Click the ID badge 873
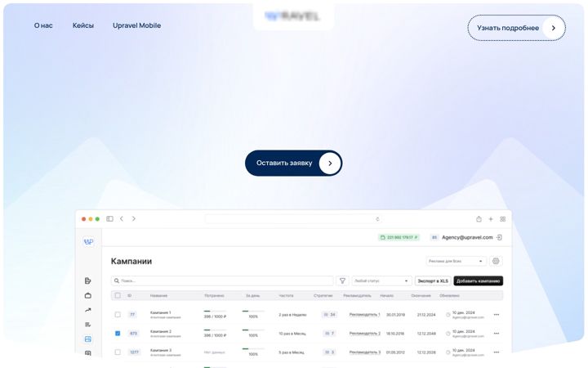Image resolution: width=588 pixels, height=368 pixels. (133, 333)
